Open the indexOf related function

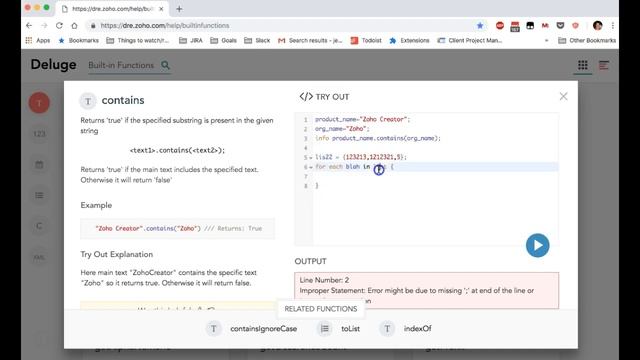point(417,329)
